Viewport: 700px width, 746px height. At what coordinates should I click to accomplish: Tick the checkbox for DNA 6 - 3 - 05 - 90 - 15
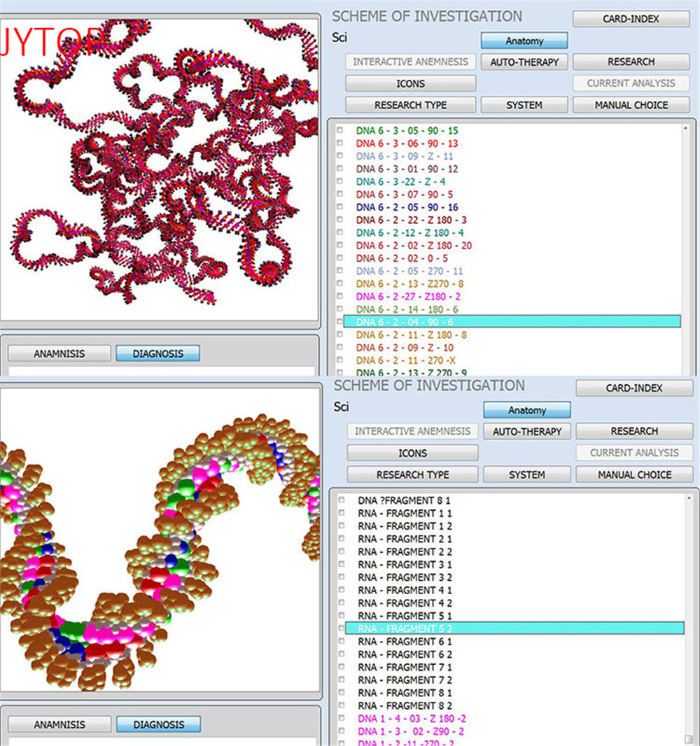click(x=340, y=131)
